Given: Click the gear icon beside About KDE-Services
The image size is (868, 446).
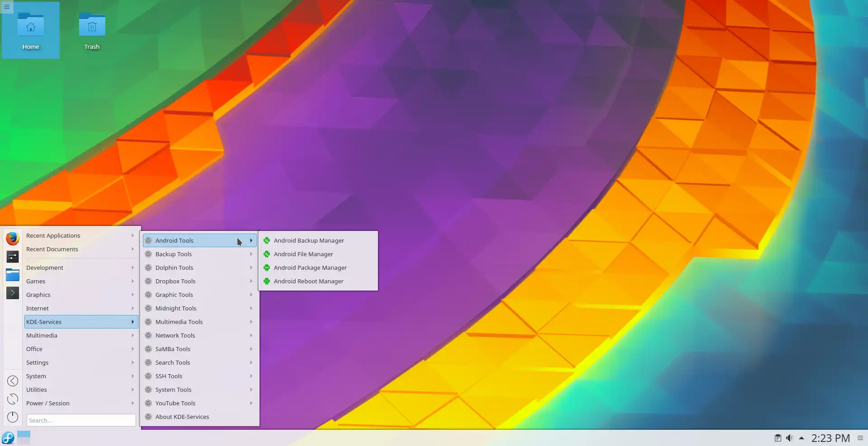Looking at the screenshot, I should point(148,417).
